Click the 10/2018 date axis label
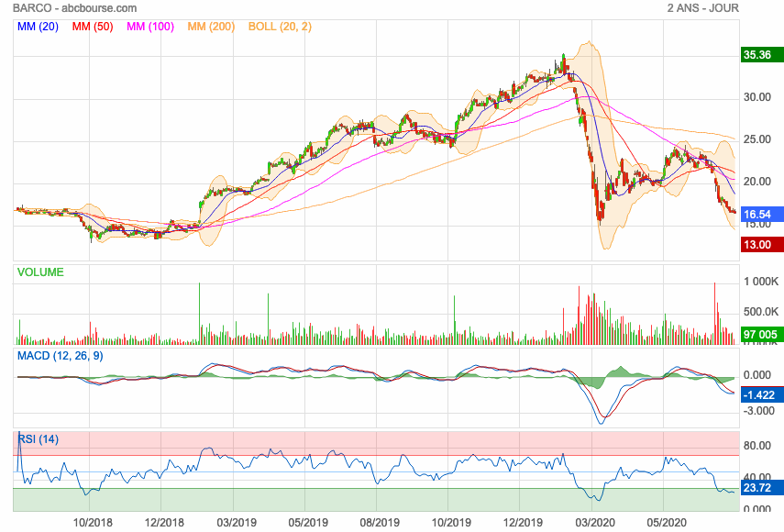The width and height of the screenshot is (784, 532). coord(93,523)
